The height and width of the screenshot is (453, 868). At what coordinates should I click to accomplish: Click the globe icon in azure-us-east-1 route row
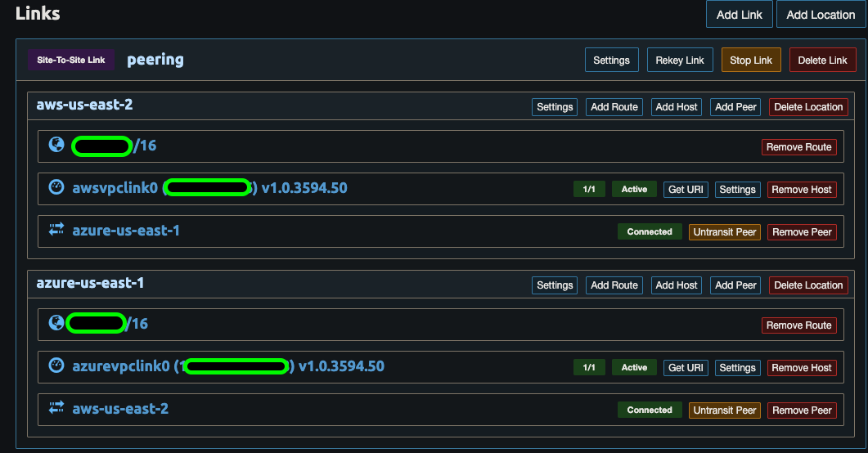(x=56, y=324)
